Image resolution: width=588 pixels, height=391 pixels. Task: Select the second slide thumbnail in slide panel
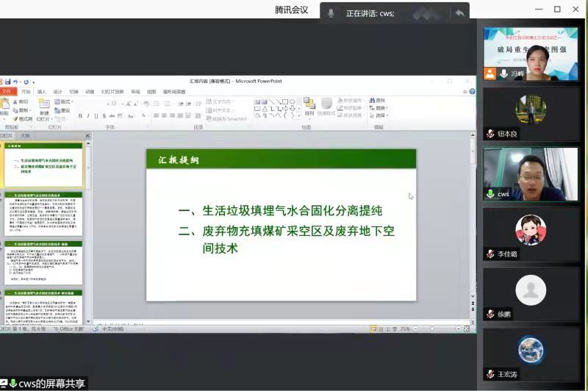43,214
